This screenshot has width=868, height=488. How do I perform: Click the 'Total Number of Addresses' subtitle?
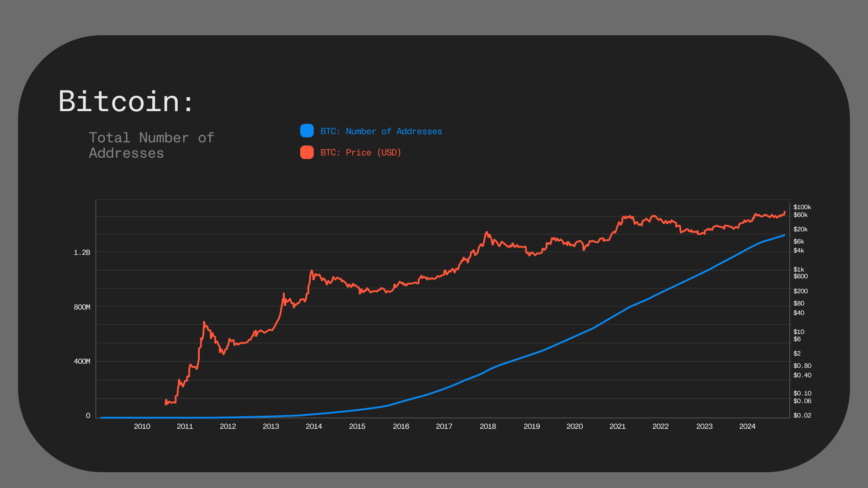click(151, 145)
